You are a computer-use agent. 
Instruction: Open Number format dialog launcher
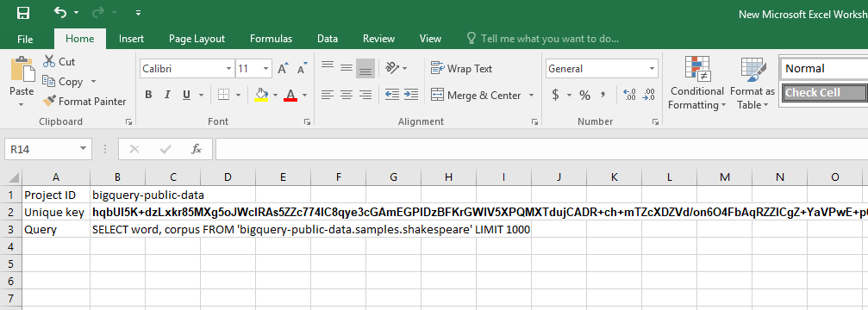point(655,121)
